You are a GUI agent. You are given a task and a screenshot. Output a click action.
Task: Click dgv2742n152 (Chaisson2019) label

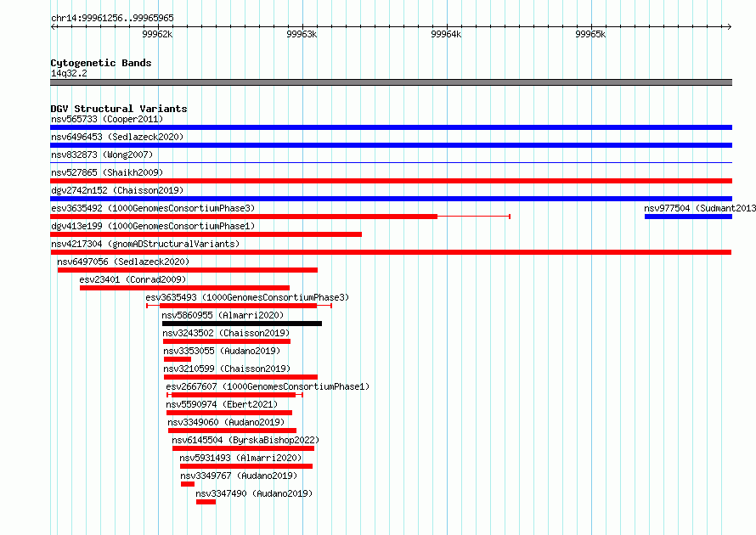(117, 190)
